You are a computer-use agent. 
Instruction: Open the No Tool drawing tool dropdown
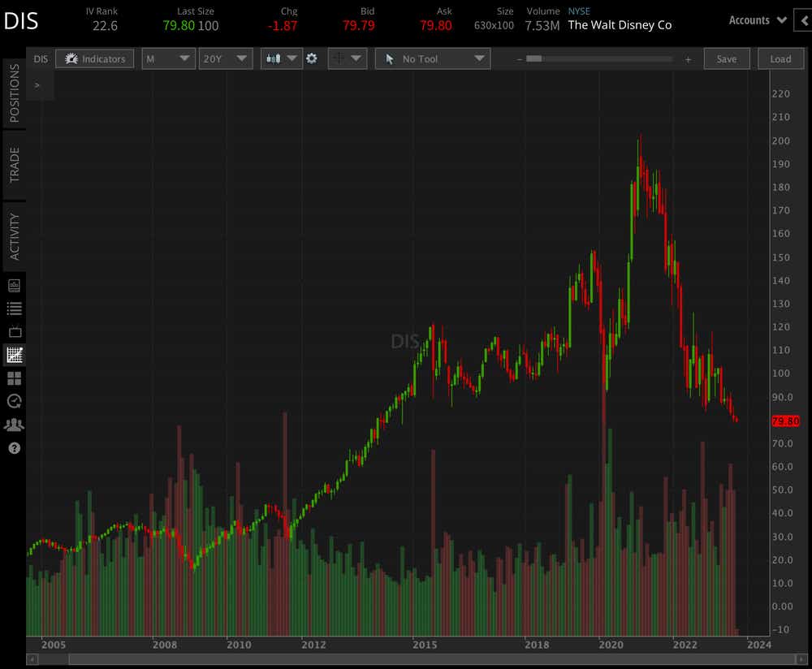click(433, 59)
